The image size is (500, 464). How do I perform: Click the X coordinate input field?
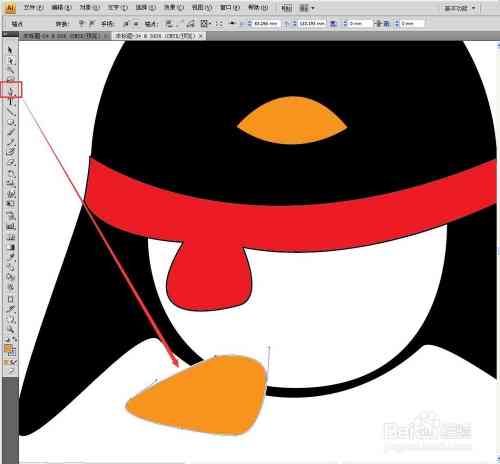pyautogui.click(x=266, y=23)
